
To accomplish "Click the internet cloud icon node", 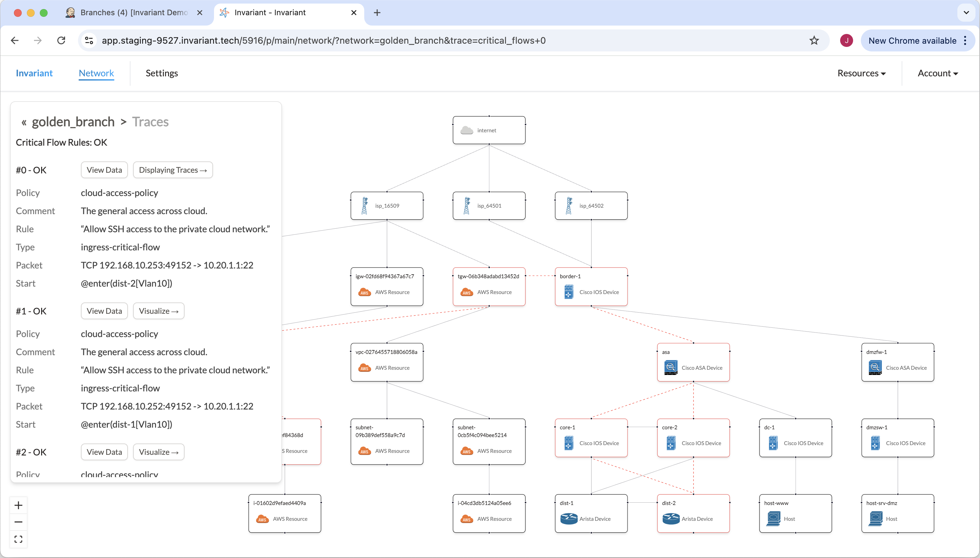I will tap(467, 130).
